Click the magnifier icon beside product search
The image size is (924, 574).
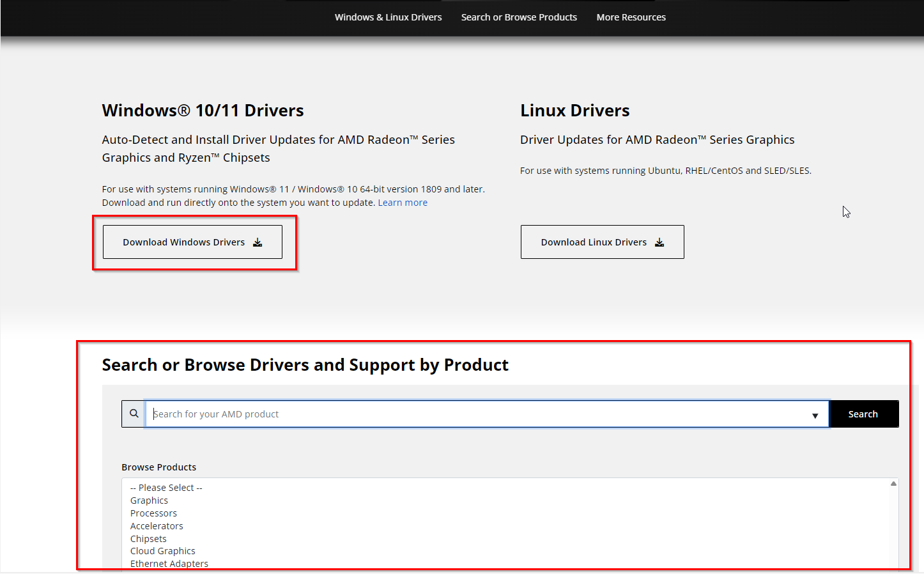[x=134, y=414]
